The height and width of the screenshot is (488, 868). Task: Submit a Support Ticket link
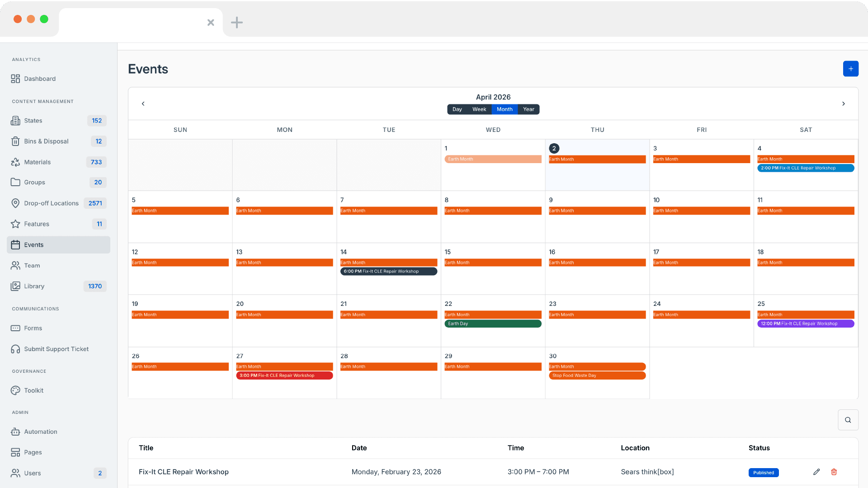56,349
